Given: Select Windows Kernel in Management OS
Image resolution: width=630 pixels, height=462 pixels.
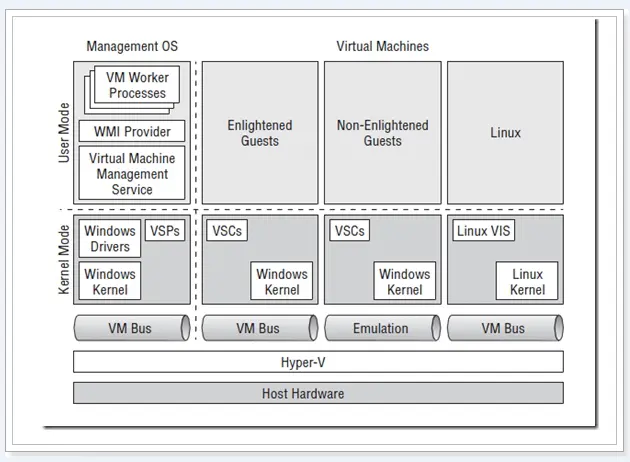Looking at the screenshot, I should (x=110, y=281).
